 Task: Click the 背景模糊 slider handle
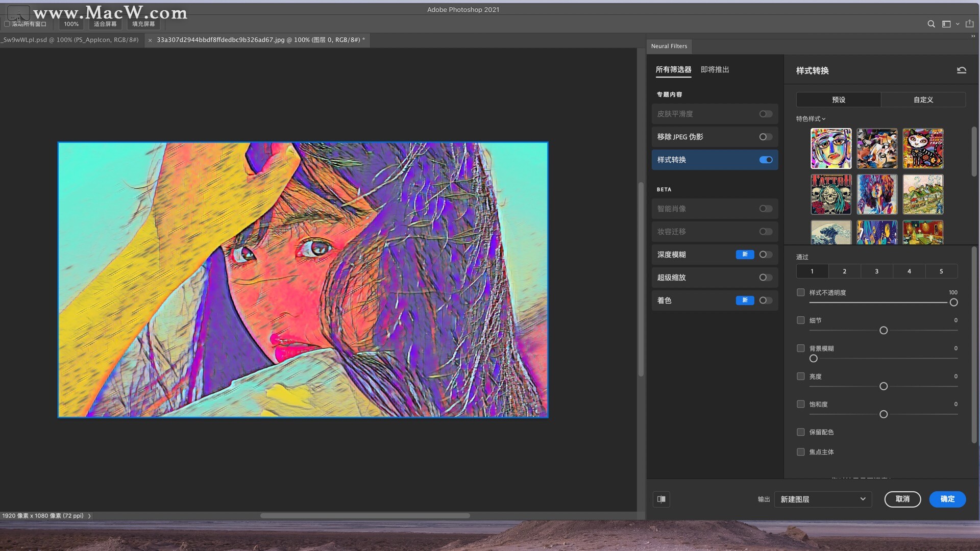coord(814,359)
